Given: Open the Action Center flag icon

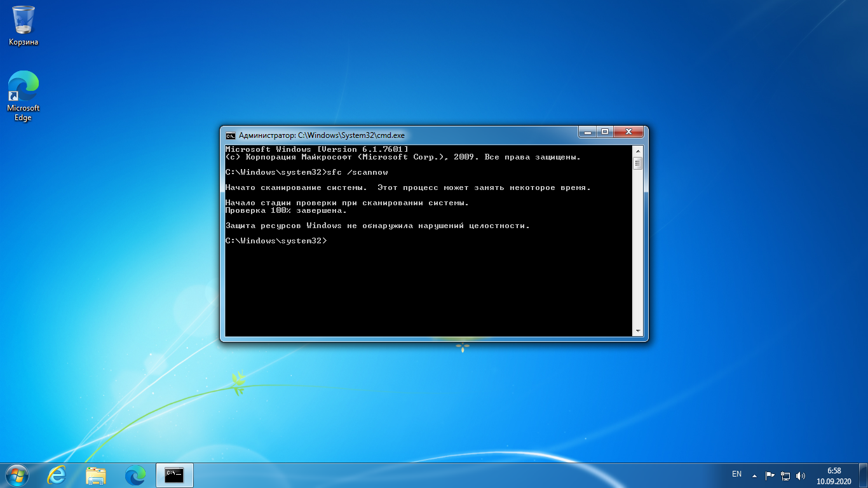Looking at the screenshot, I should (x=770, y=475).
